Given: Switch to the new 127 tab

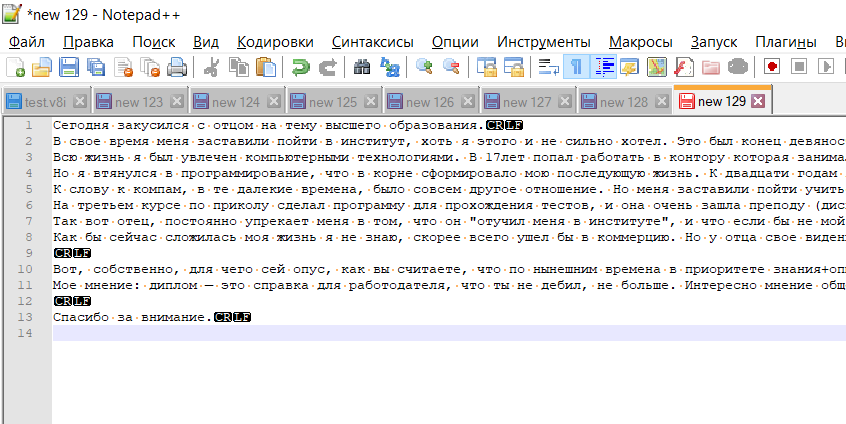Looking at the screenshot, I should tap(527, 101).
